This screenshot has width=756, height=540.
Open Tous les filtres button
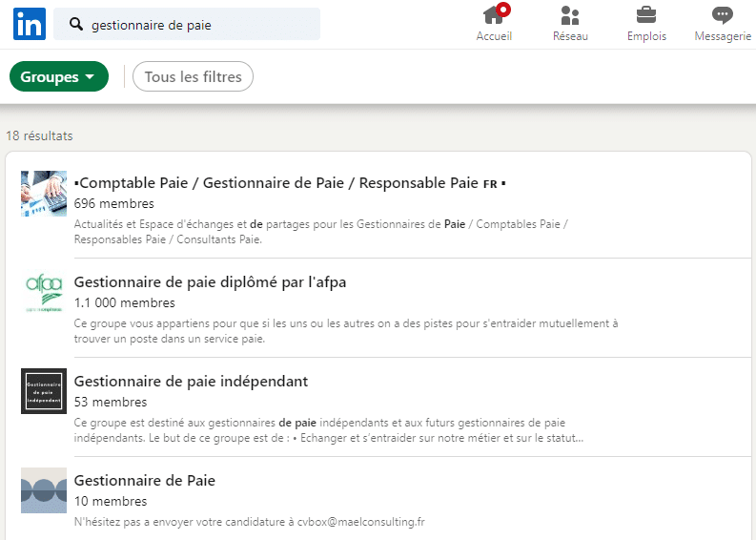pos(193,77)
